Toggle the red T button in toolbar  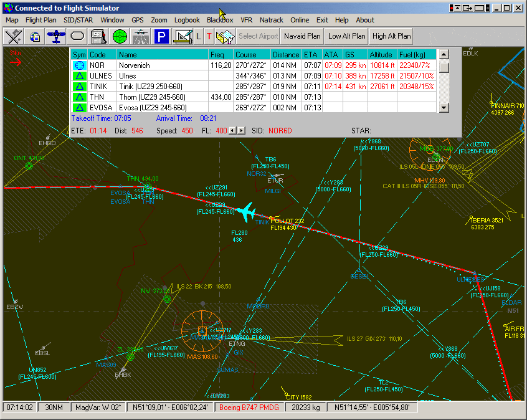point(209,36)
